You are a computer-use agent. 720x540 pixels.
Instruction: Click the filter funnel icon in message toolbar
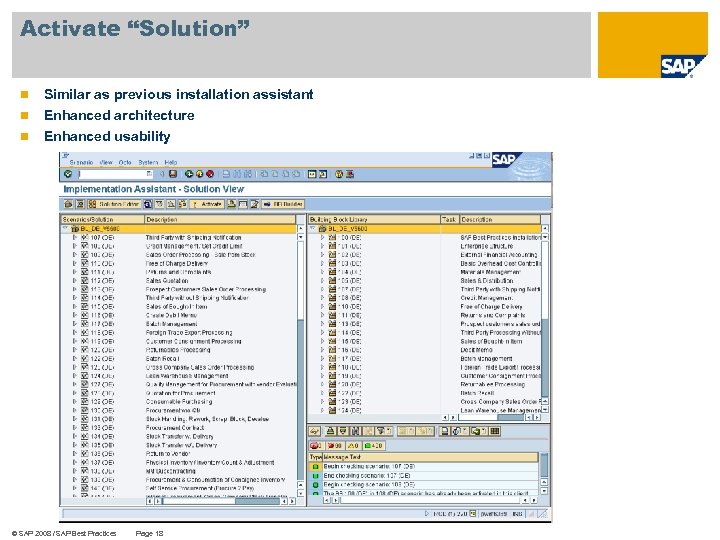[380, 431]
